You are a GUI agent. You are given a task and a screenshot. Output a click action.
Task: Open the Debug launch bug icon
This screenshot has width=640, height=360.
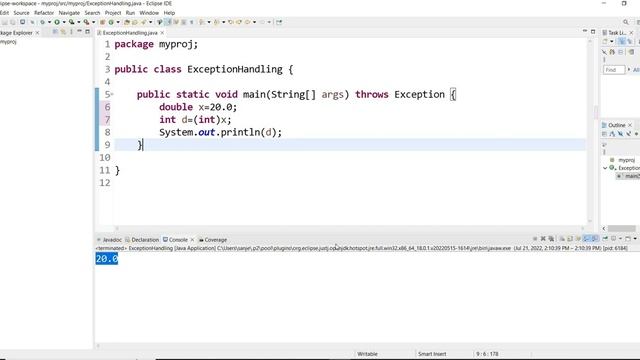click(42, 22)
